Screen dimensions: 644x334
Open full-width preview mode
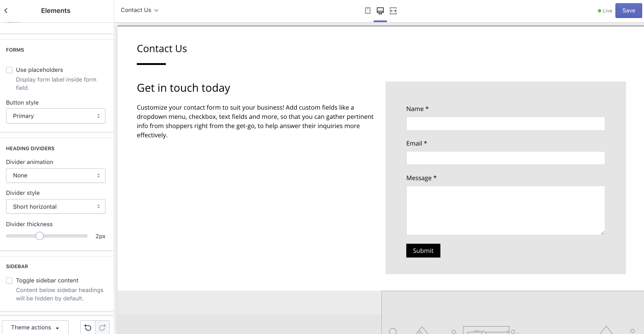[393, 10]
